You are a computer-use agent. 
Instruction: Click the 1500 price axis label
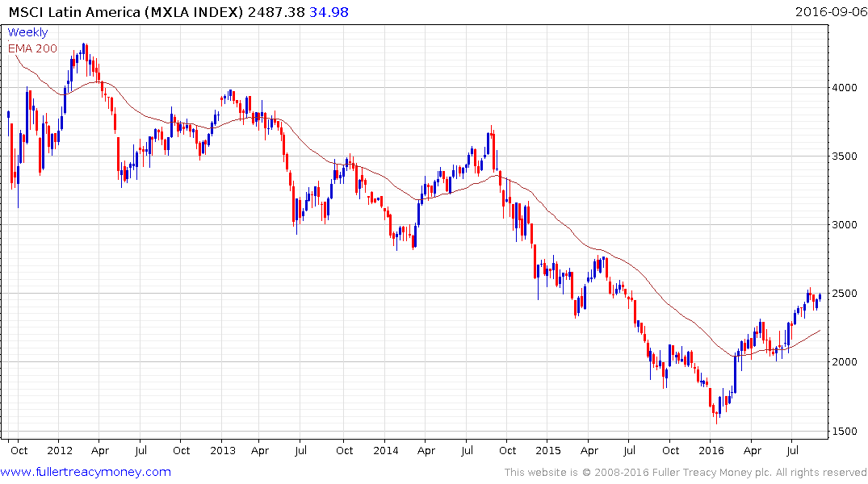[845, 431]
